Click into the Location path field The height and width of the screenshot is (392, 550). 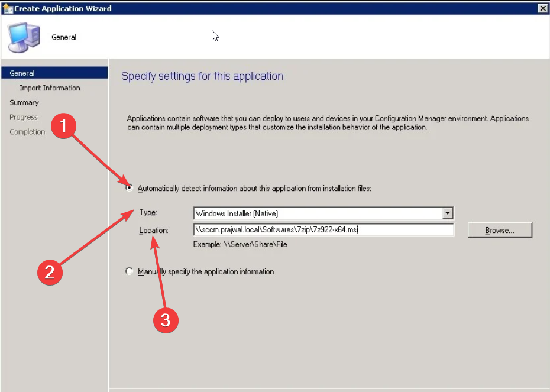pos(323,229)
